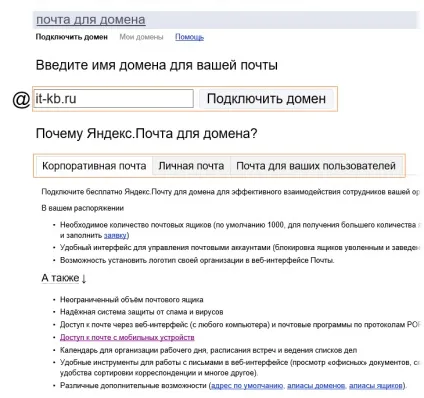Click the domain name input field with it-kb.ru
The image size is (424, 398).
(x=113, y=99)
